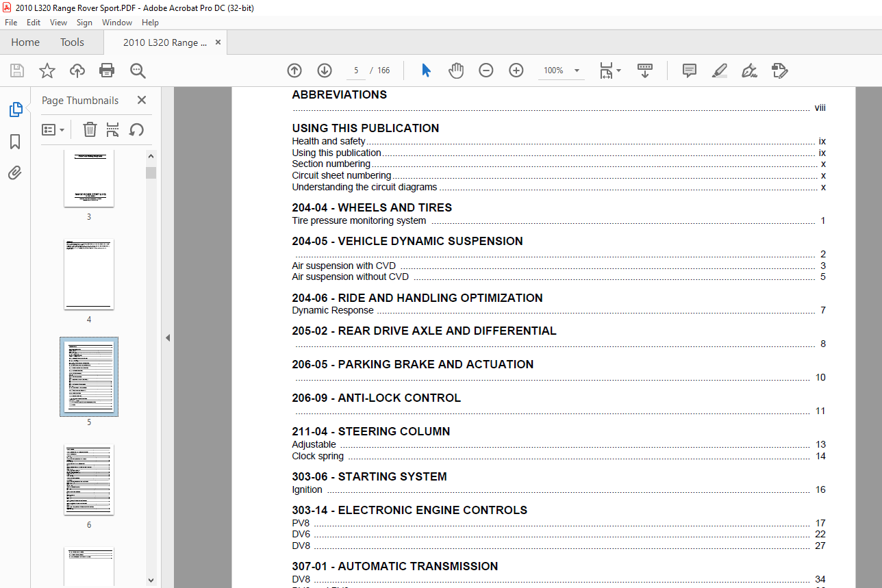Click '206-09 - ANTI-LOCK CONTROL' heading

click(x=376, y=398)
